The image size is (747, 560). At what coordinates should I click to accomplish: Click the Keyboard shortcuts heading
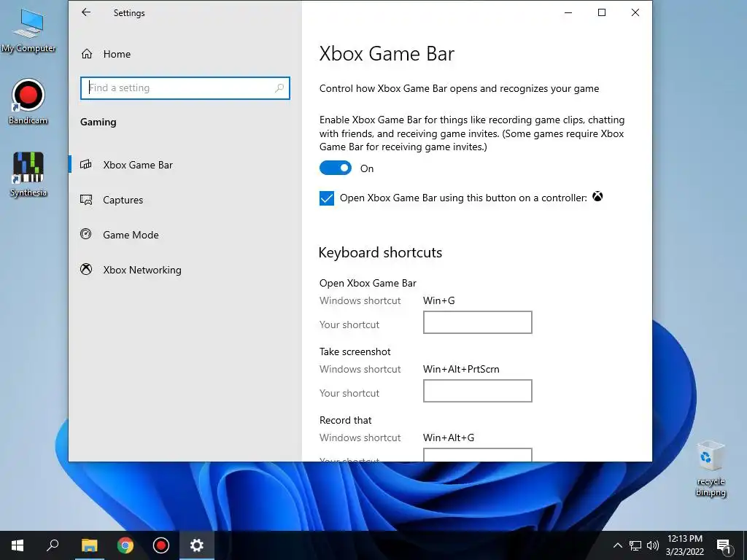[380, 252]
